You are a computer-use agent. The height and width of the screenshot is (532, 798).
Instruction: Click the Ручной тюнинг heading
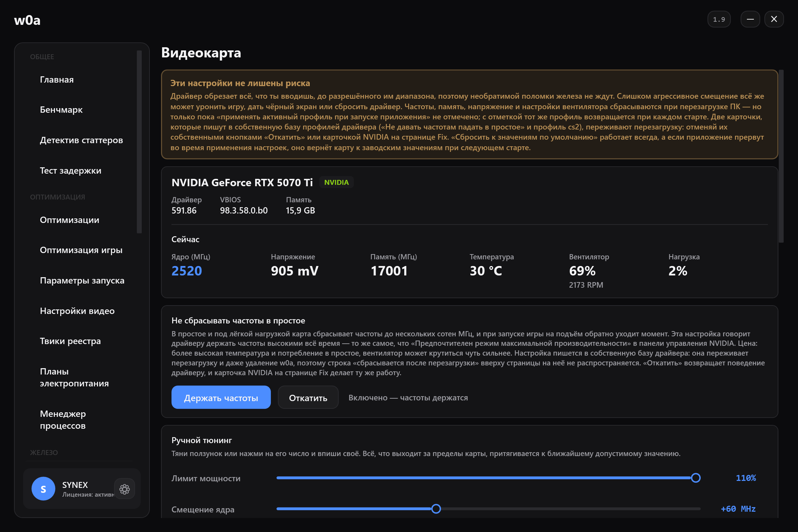(x=202, y=440)
